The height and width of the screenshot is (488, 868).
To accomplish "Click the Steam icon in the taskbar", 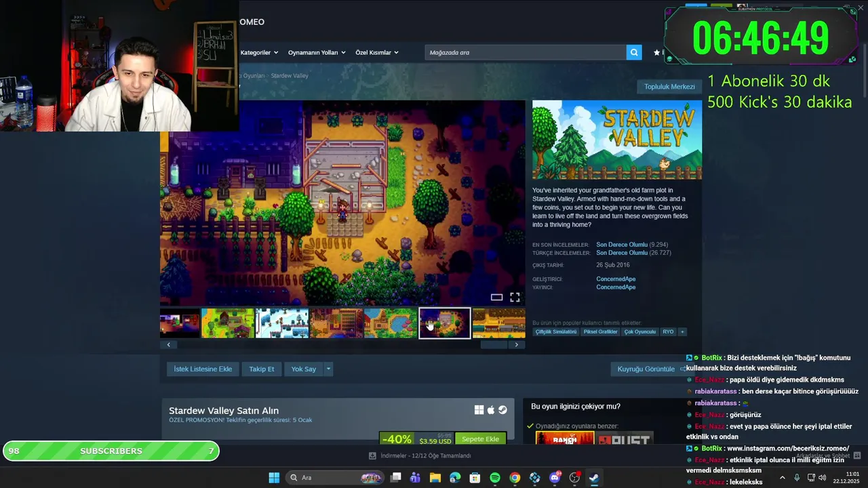I will 594,478.
